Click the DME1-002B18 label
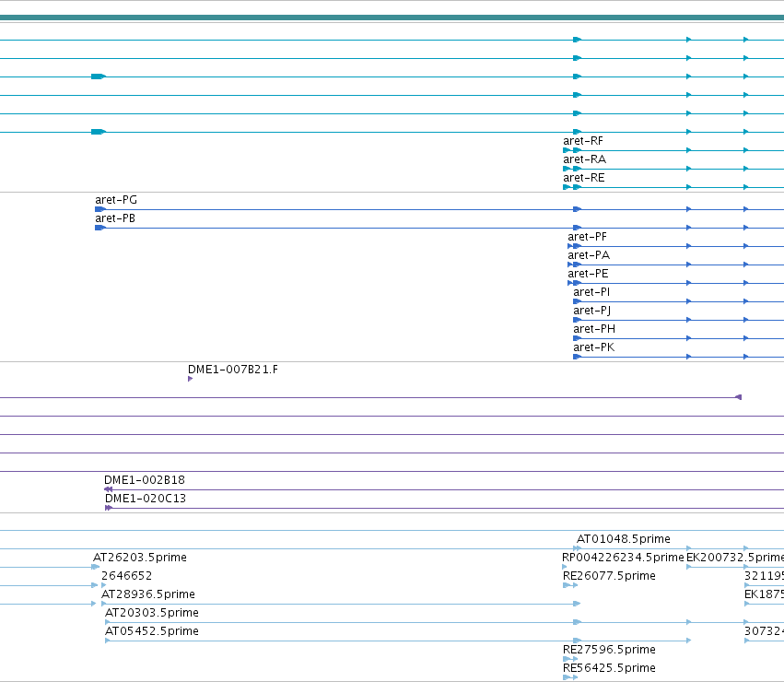 tap(145, 480)
